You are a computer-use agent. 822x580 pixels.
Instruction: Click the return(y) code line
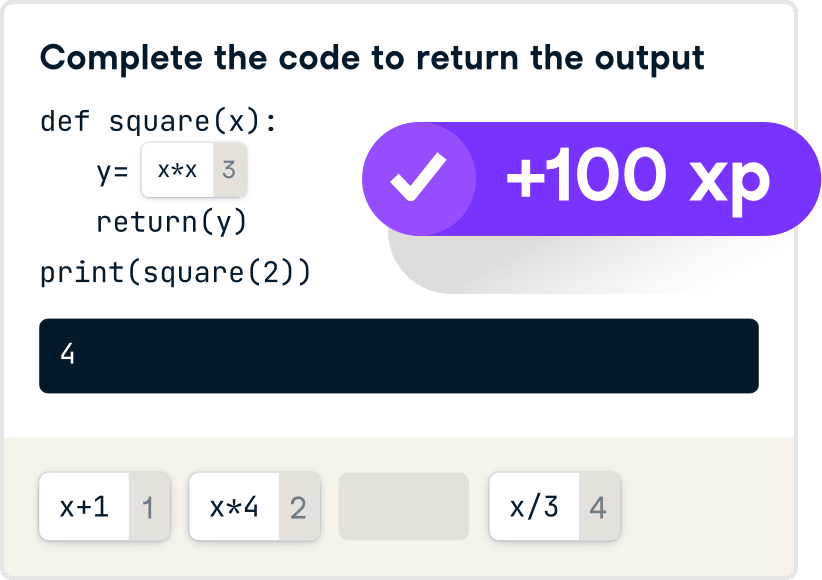point(171,222)
